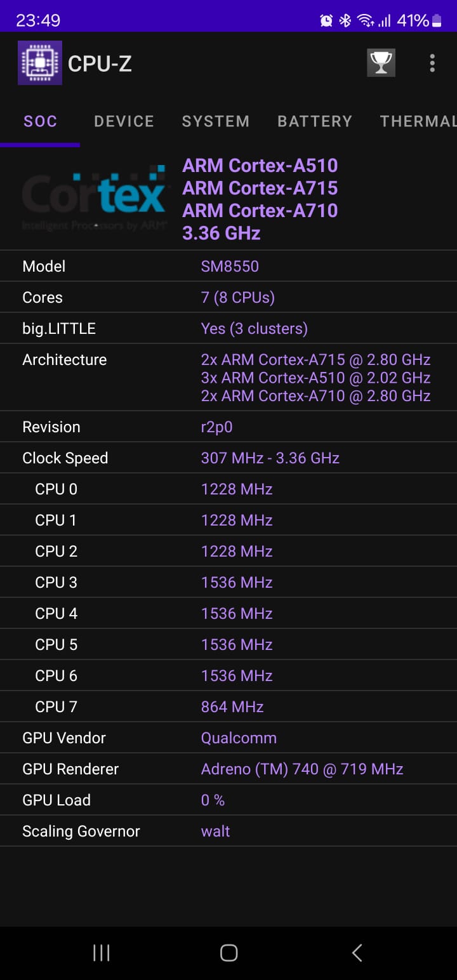Tap the Clock Speed row
Viewport: 457px width, 980px height.
[228, 458]
